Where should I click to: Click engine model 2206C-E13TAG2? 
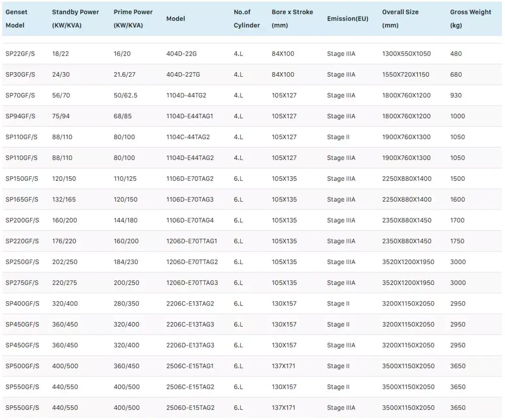[190, 303]
